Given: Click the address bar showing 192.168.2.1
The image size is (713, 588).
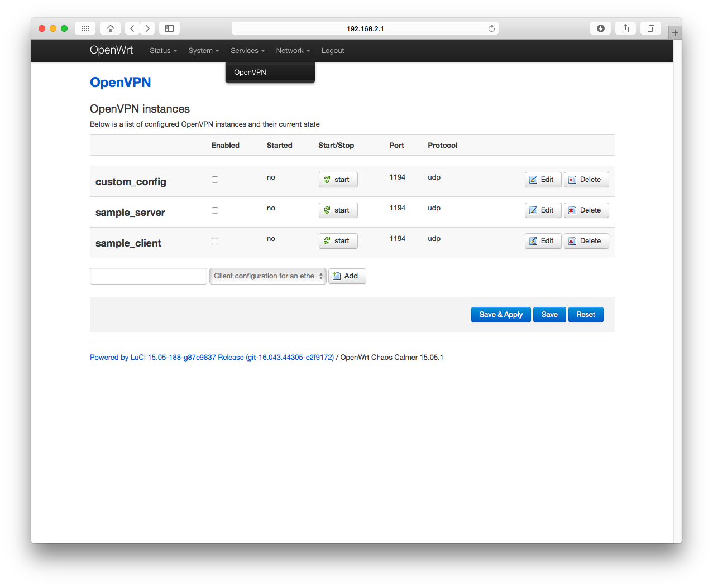Looking at the screenshot, I should (365, 28).
